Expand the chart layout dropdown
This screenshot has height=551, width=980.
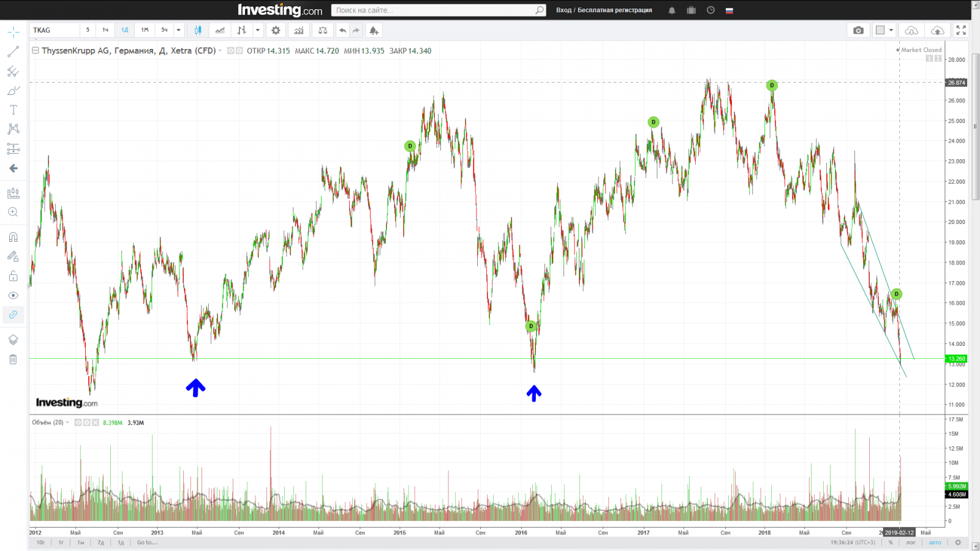pyautogui.click(x=891, y=30)
